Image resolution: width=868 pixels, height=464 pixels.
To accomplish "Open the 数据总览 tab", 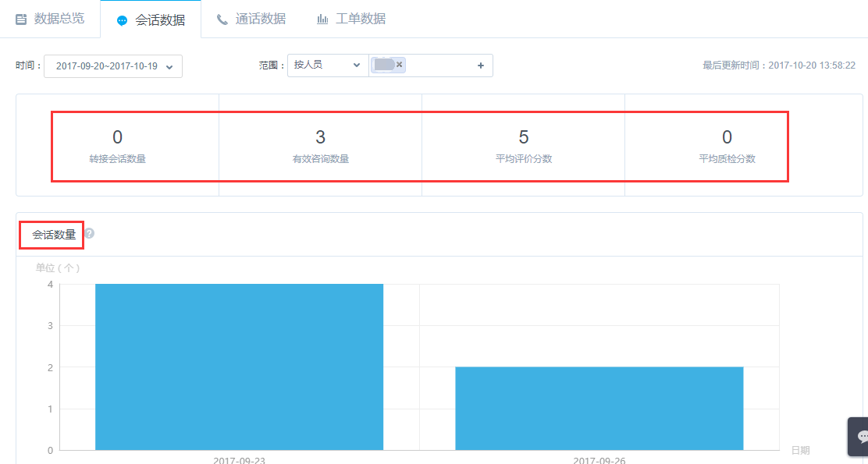I will coord(50,19).
